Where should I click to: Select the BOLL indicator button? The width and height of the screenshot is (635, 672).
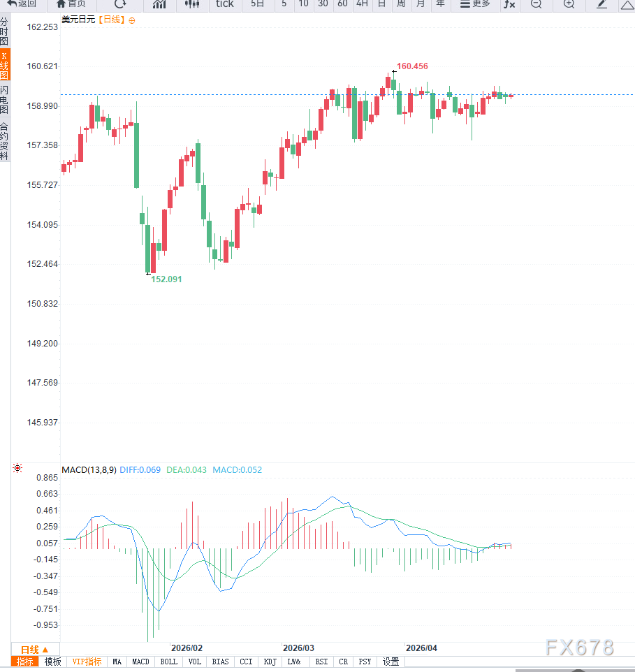pyautogui.click(x=168, y=662)
